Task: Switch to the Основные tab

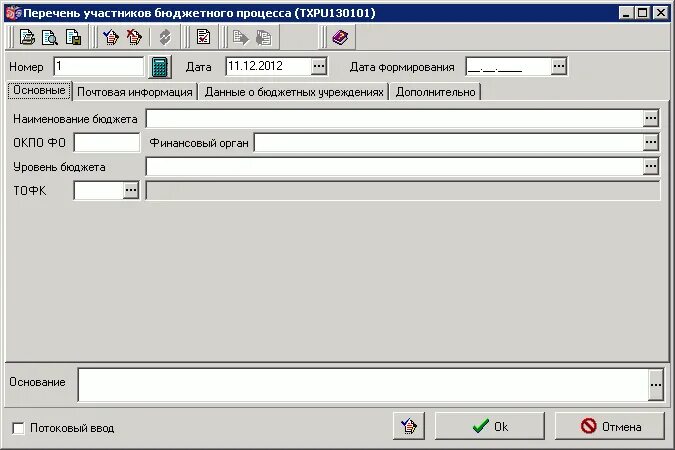Action: coord(39,90)
